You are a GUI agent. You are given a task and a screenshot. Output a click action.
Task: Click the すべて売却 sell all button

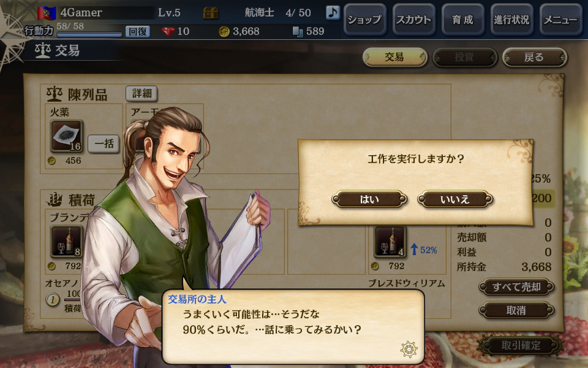pyautogui.click(x=516, y=287)
